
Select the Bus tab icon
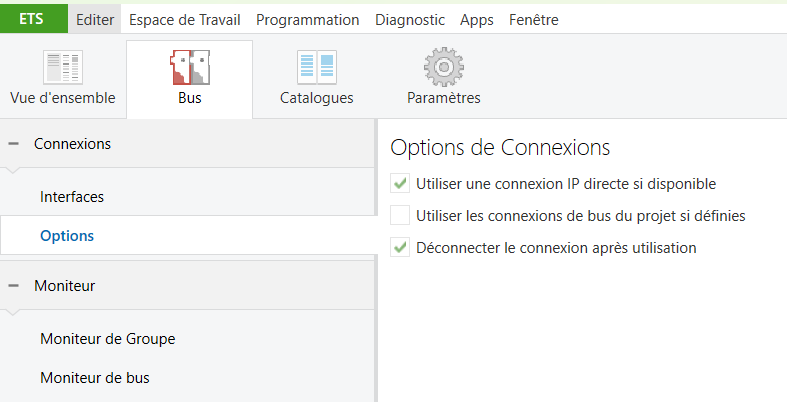190,68
